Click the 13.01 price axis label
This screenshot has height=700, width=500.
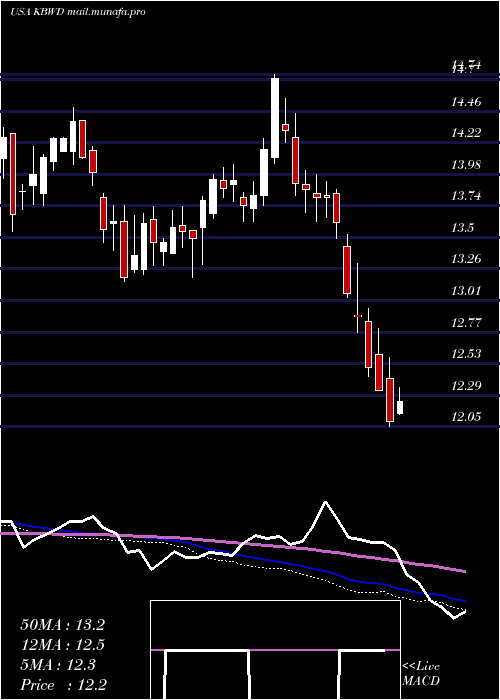click(466, 291)
